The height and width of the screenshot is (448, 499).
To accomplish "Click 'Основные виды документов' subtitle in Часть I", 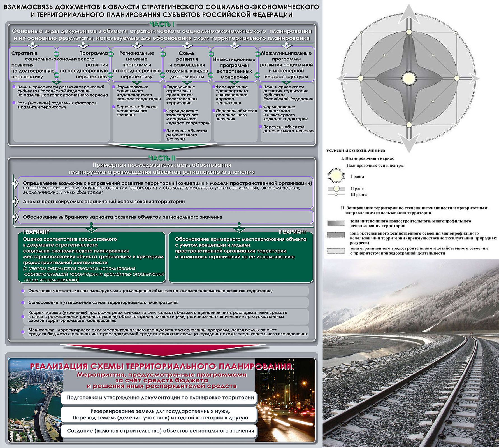I will pos(162,34).
